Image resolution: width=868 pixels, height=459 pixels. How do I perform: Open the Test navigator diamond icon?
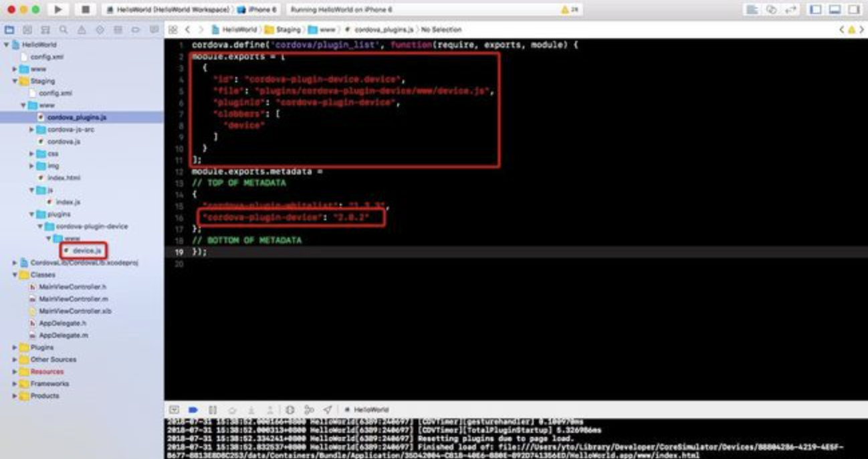point(100,30)
